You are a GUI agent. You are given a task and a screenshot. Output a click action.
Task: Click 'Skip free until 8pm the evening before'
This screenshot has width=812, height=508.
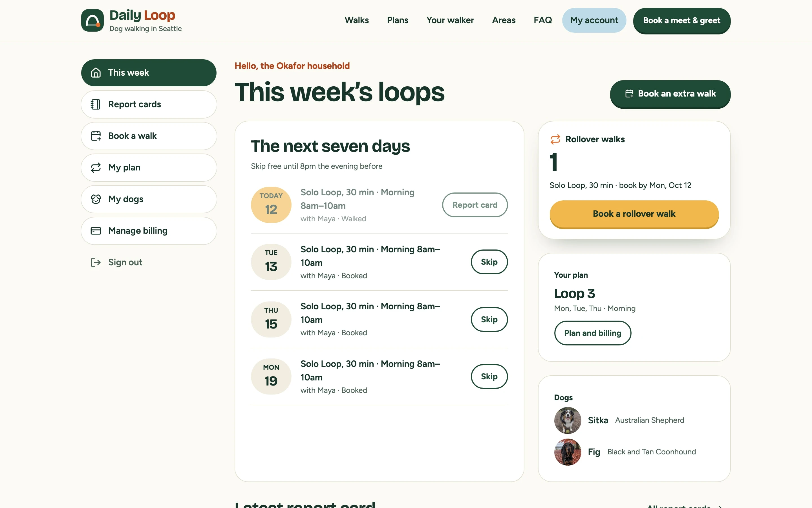pos(316,166)
